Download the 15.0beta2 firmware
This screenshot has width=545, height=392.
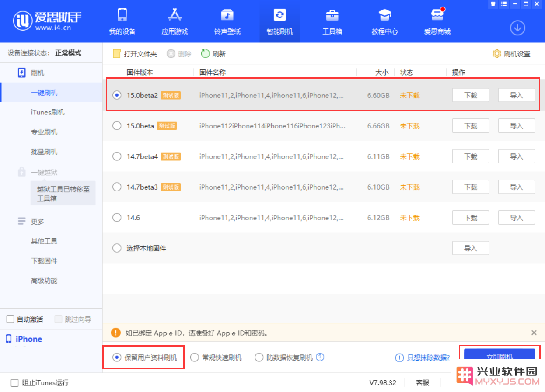coord(470,95)
